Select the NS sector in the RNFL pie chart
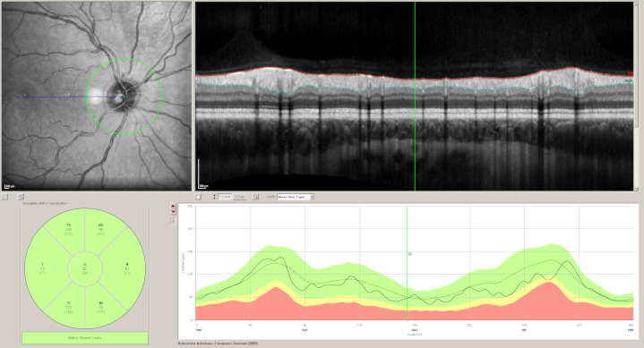 101,230
